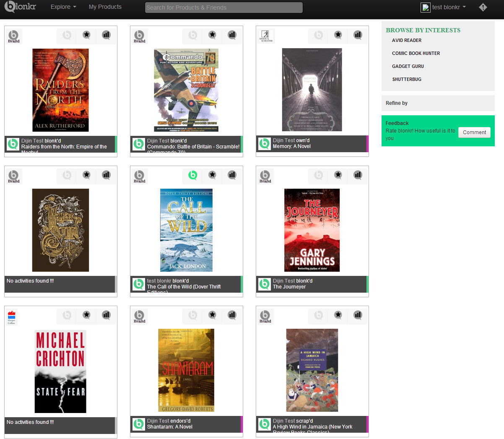Expand the Refine by panel
This screenshot has width=504, height=439.
[x=438, y=103]
